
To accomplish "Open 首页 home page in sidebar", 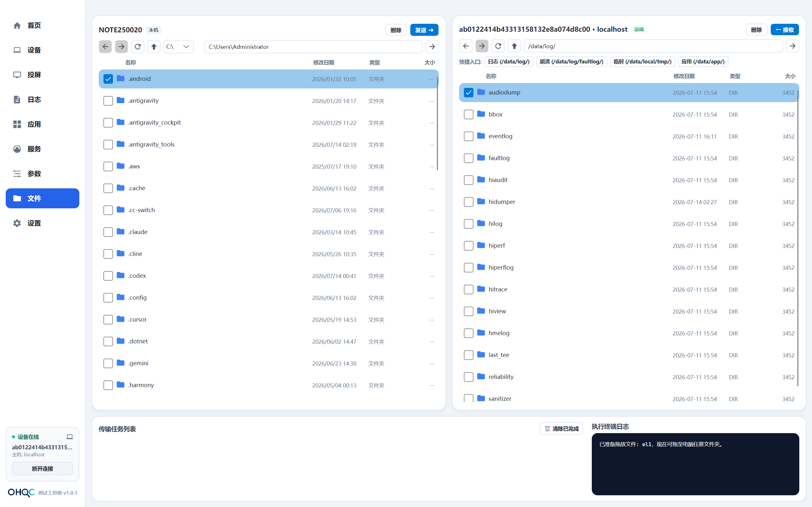I will point(42,25).
